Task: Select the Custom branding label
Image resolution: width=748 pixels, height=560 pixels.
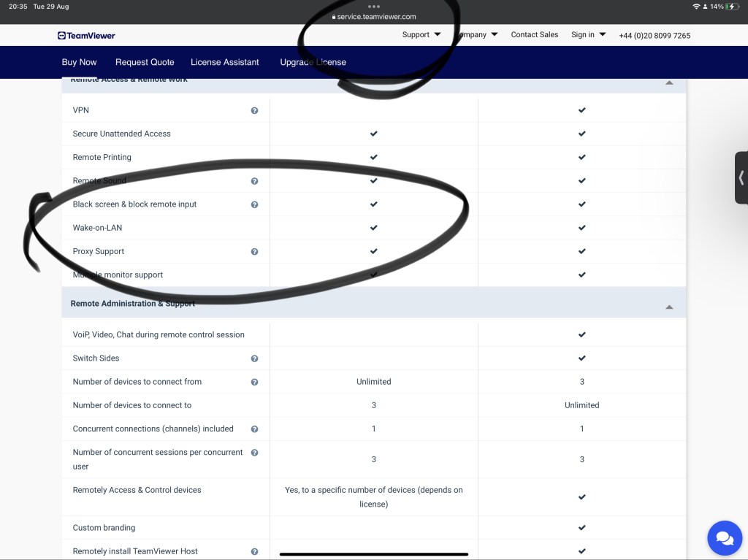Action: tap(104, 528)
